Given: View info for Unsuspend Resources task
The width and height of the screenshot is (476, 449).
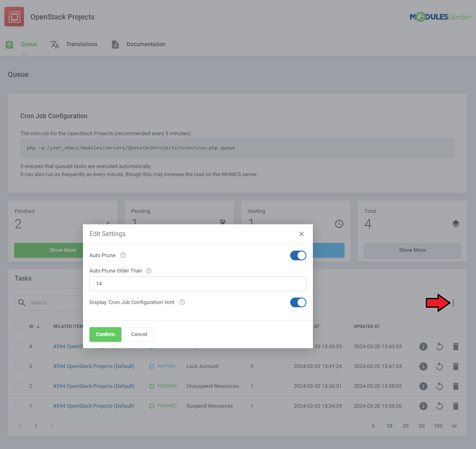Looking at the screenshot, I should pyautogui.click(x=423, y=386).
